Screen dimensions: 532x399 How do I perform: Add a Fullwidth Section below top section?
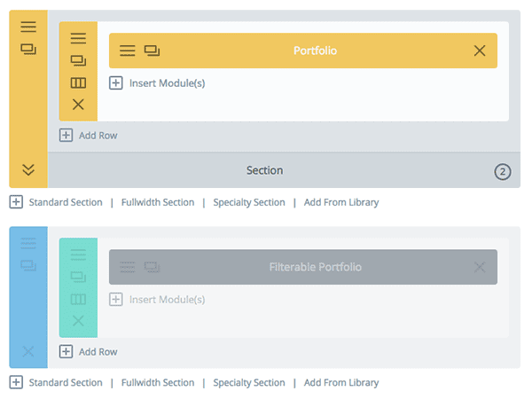(x=157, y=202)
